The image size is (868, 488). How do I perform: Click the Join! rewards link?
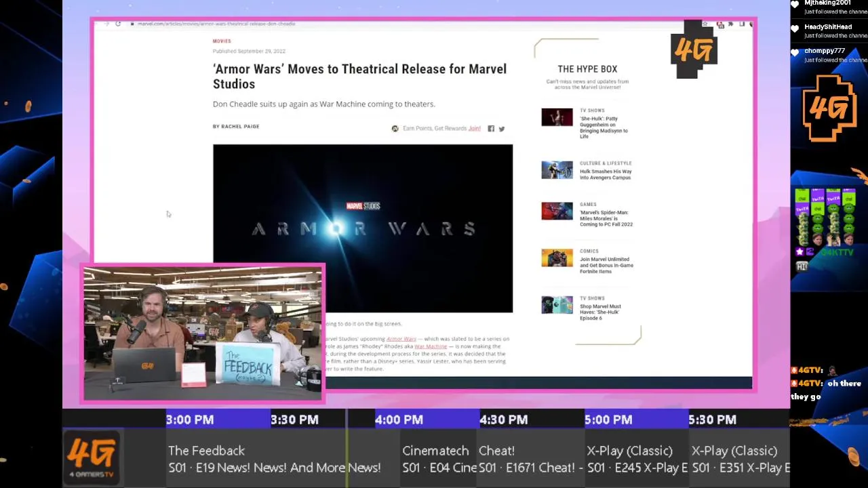pos(474,128)
